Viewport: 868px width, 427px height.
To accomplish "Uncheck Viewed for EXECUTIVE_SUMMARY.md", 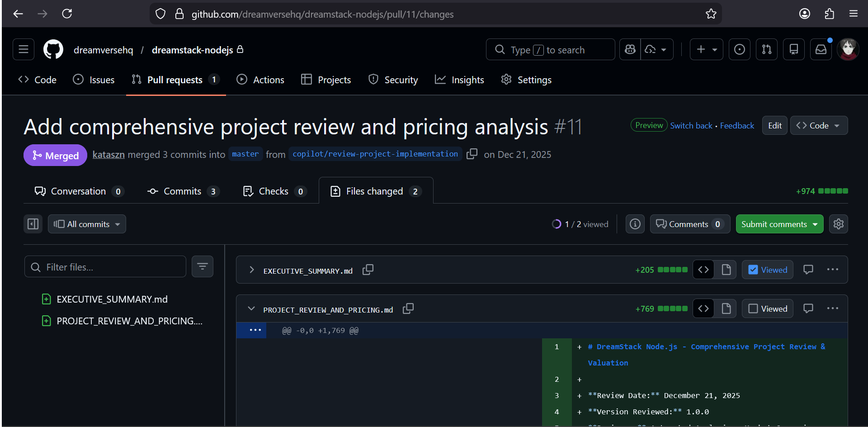I will [753, 269].
